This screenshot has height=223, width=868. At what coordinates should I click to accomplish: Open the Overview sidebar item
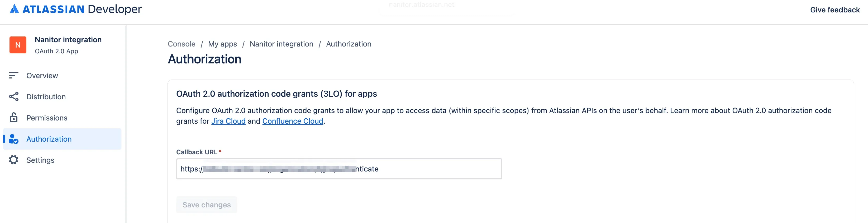42,76
